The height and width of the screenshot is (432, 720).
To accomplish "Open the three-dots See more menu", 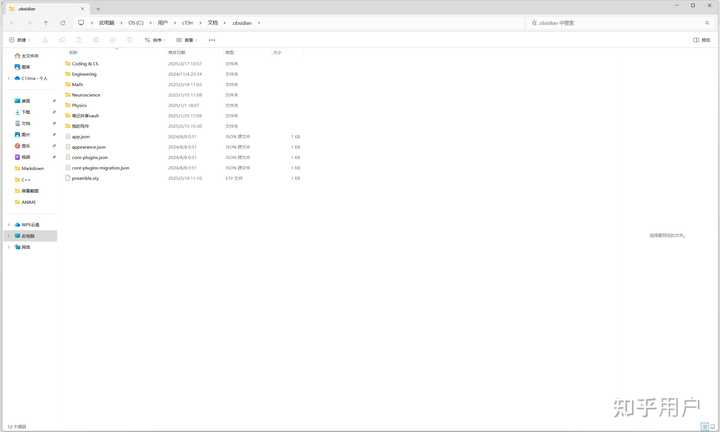I will [212, 40].
